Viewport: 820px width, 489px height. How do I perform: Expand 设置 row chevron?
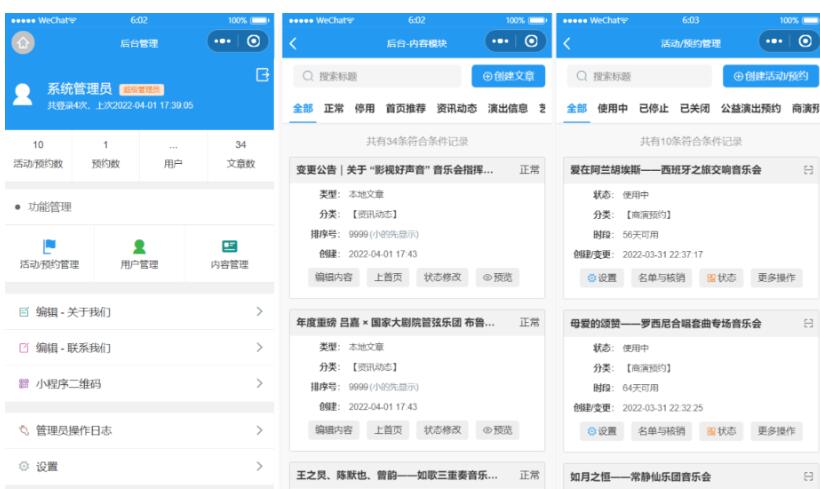pos(259,466)
